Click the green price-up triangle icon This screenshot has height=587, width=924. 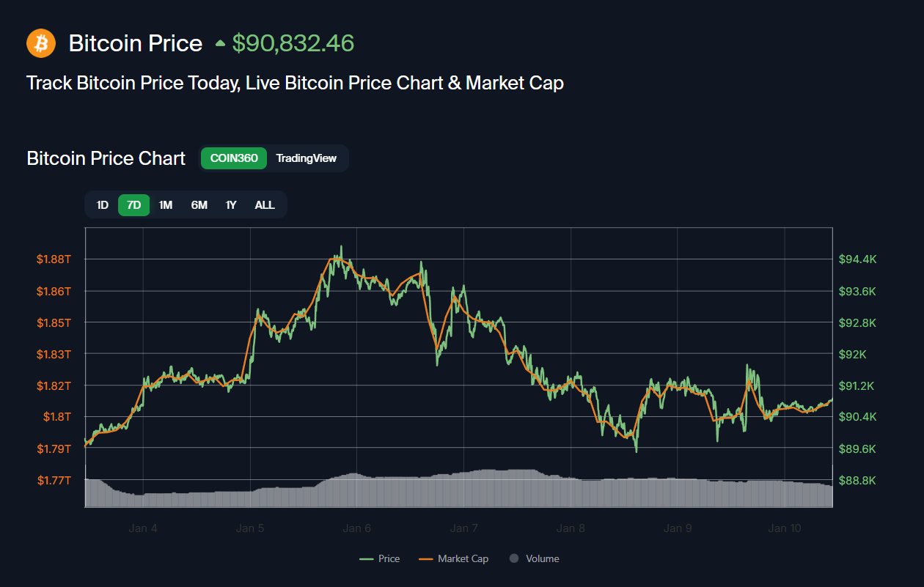click(220, 44)
